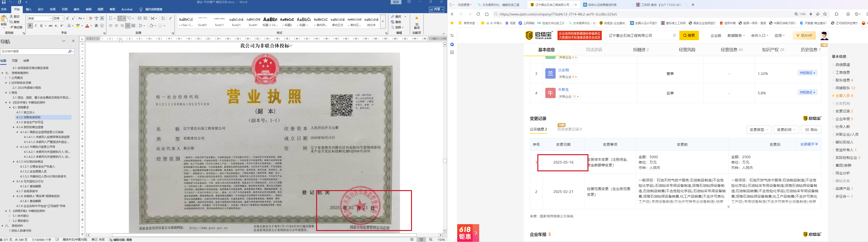The image size is (868, 242).
Task: Click the 成为VIP button
Action: point(804,35)
